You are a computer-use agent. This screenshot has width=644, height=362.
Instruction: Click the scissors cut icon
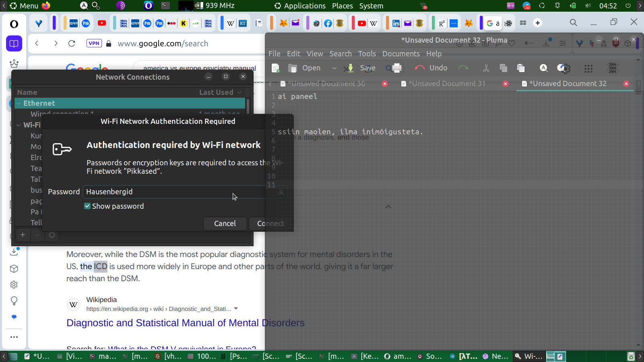[486, 68]
